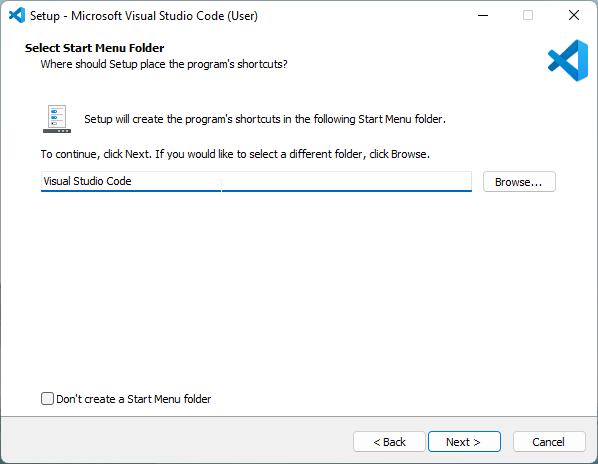This screenshot has height=464, width=598.
Task: Tick the Don't create a Start Menu folder checkbox
Action: click(x=47, y=399)
